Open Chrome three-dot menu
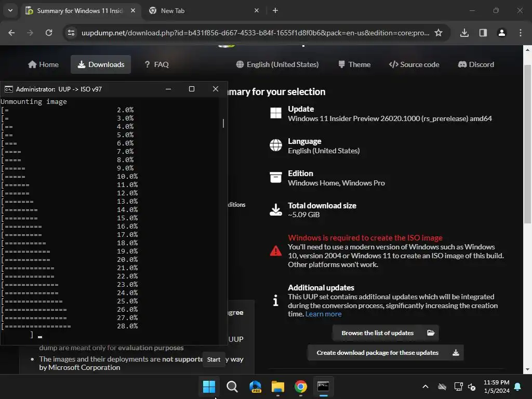This screenshot has width=532, height=399. (x=520, y=33)
